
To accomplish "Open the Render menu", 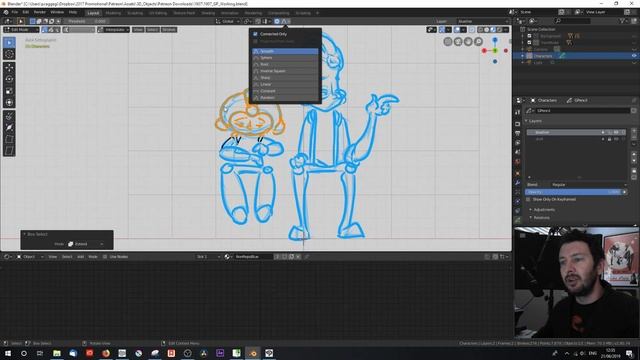I will [40, 12].
